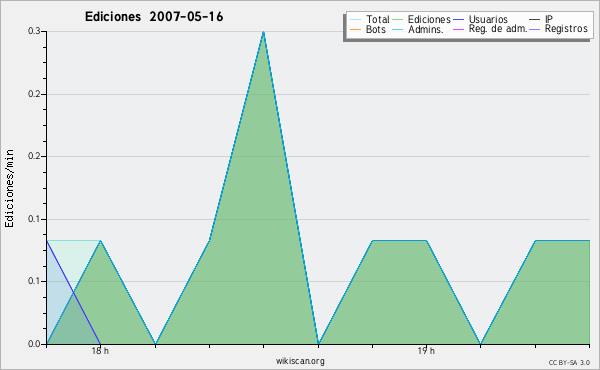Click the tallest peak point at 0.3

(x=263, y=32)
